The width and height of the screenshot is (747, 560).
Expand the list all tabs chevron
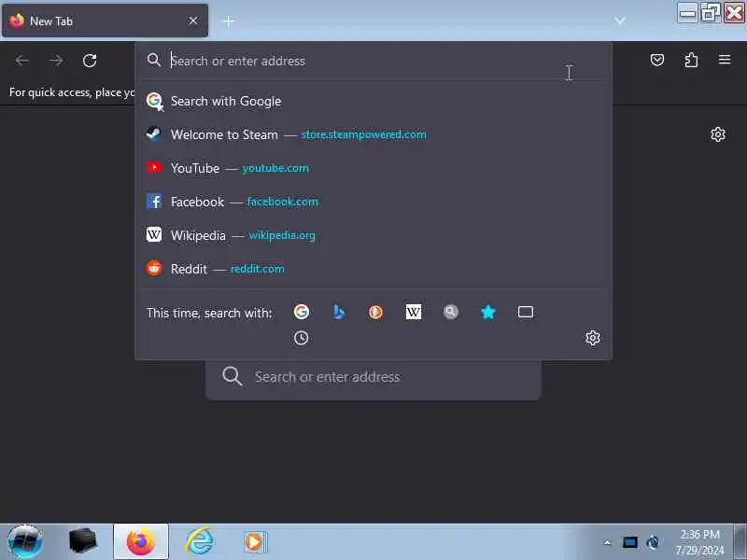point(619,21)
